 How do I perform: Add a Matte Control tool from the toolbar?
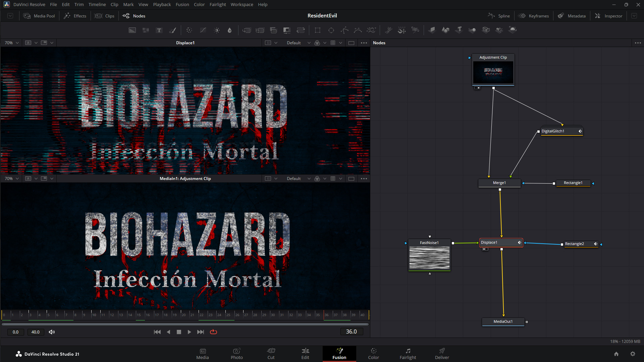click(x=287, y=30)
